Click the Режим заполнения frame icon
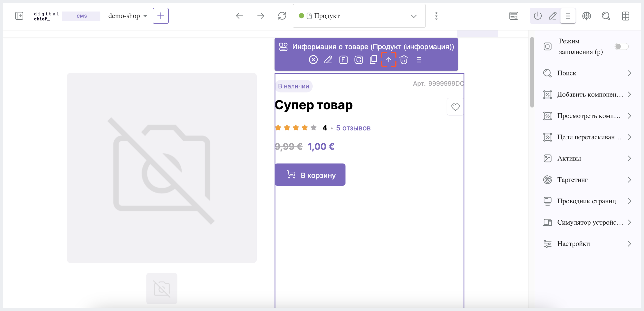Viewport: 644px width, 311px height. pos(547,46)
